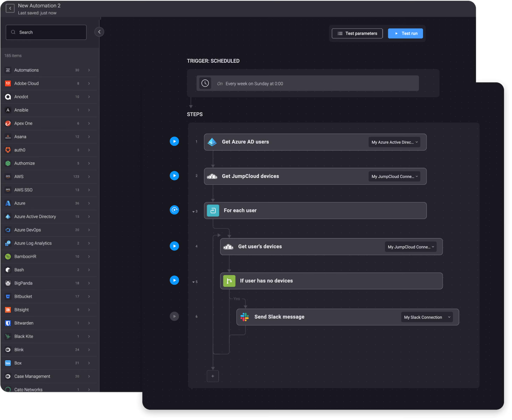The height and width of the screenshot is (420, 512).
Task: Open the Azure Log Analytics category
Action: (x=49, y=243)
